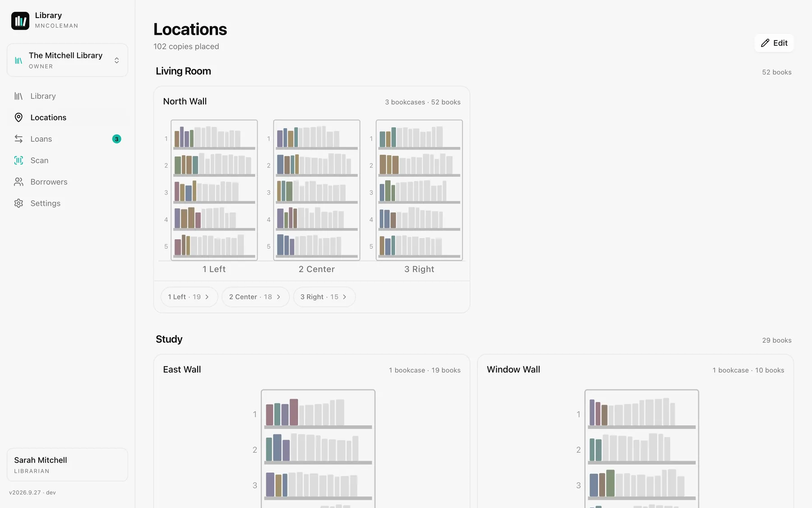Click the '102 copies placed' text
This screenshot has width=812, height=508.
(x=186, y=47)
